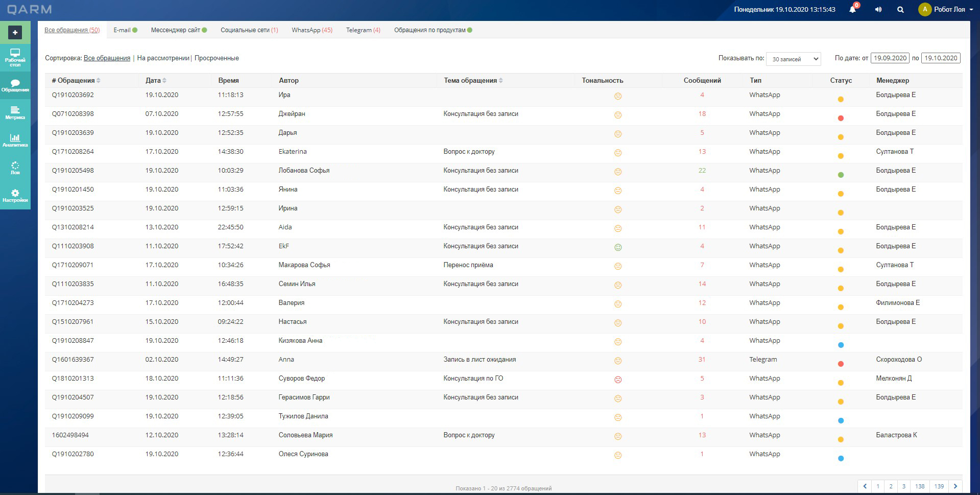Viewport: 980px width, 495px height.
Task: Open Настройки gear in the sidebar
Action: pyautogui.click(x=15, y=196)
